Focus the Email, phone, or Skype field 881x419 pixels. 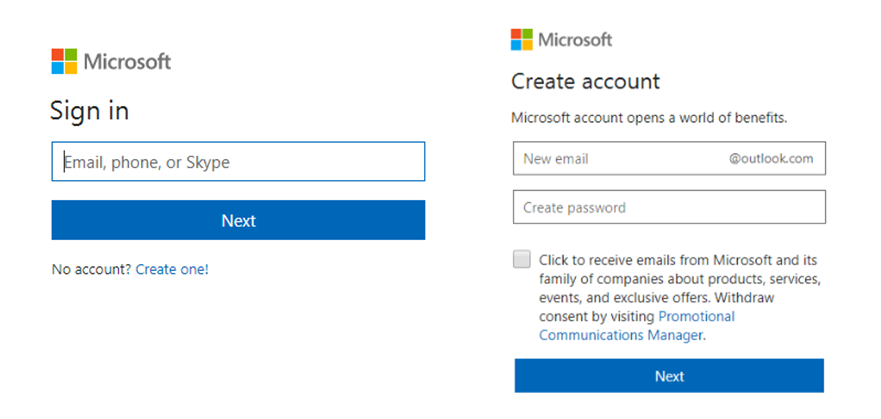pyautogui.click(x=238, y=162)
